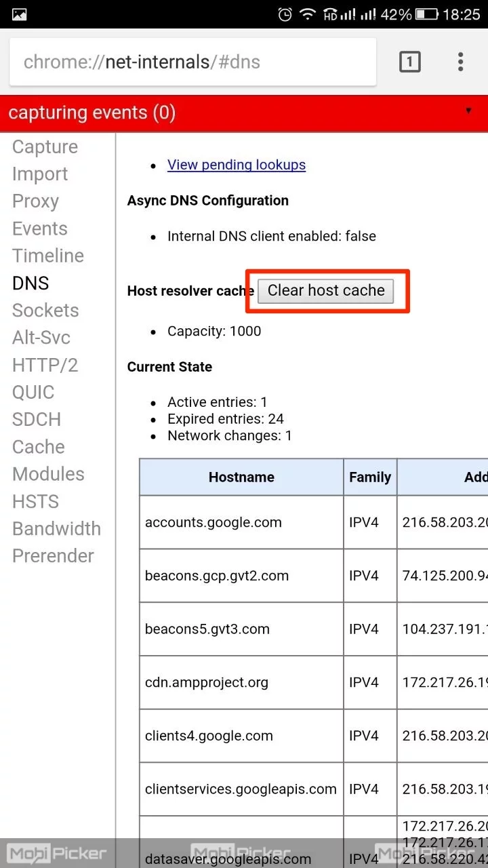
Task: Tap the alarm clock status icon
Action: pos(285,14)
